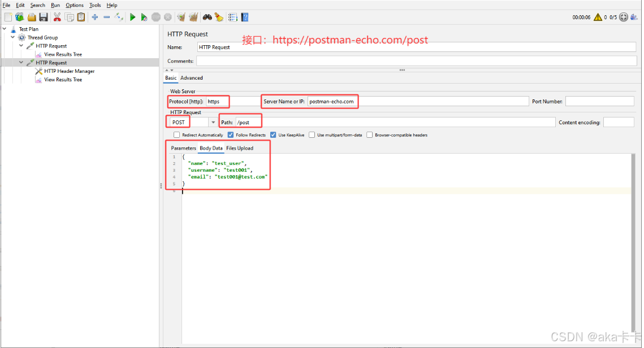Open the Tools menu
Screen dimensions: 644x348
[95, 5]
